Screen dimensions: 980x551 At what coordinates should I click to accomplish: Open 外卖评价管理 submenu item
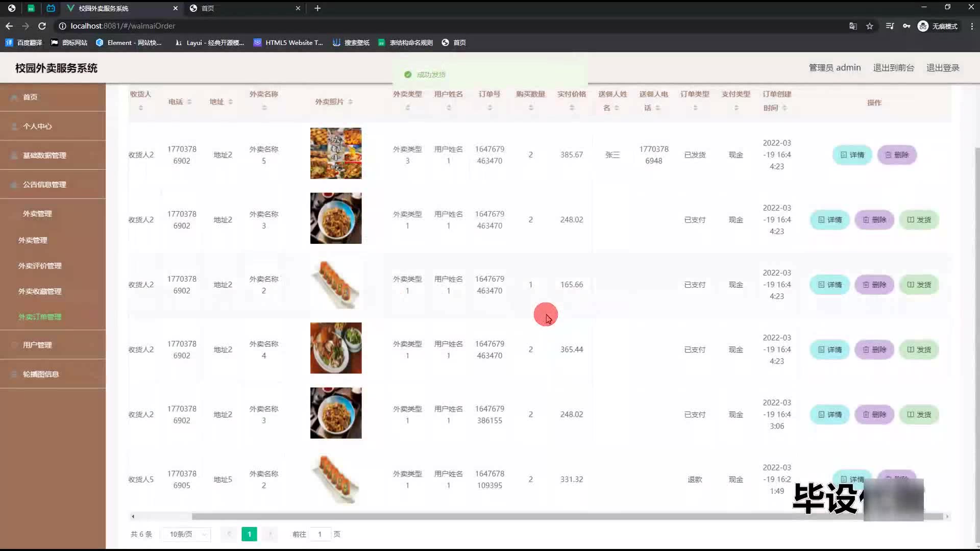[40, 266]
